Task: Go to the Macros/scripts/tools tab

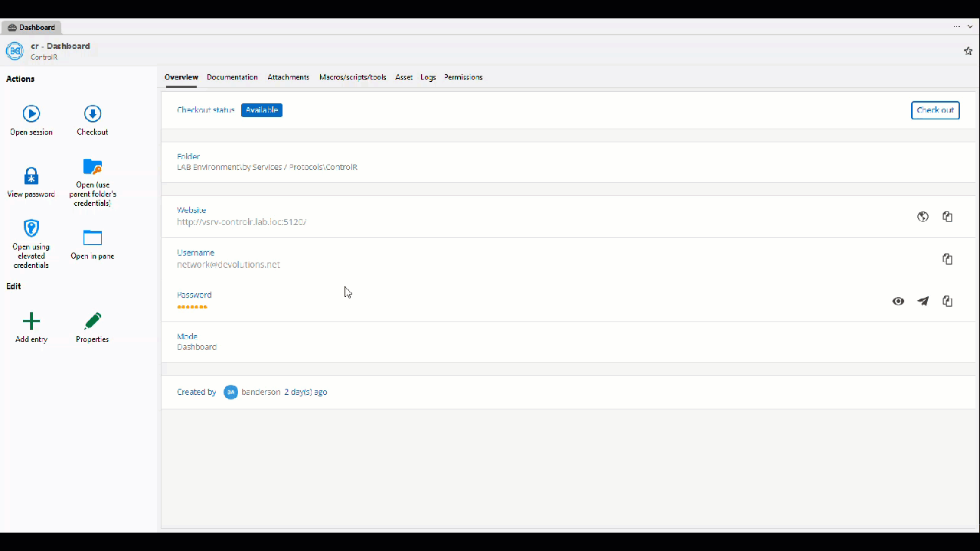Action: 352,77
